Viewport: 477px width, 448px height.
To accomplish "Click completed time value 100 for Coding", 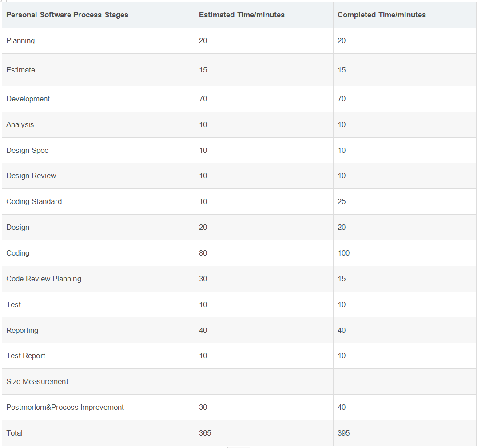I will (x=343, y=253).
